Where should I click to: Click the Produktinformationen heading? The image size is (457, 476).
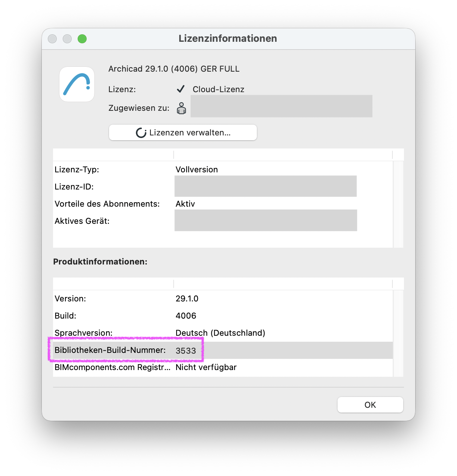tap(100, 262)
